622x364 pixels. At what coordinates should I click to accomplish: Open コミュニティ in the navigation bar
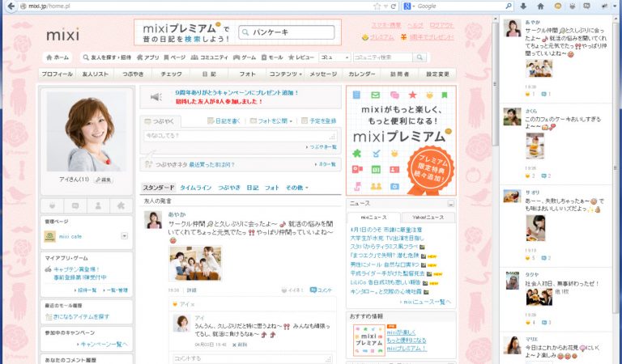(210, 57)
